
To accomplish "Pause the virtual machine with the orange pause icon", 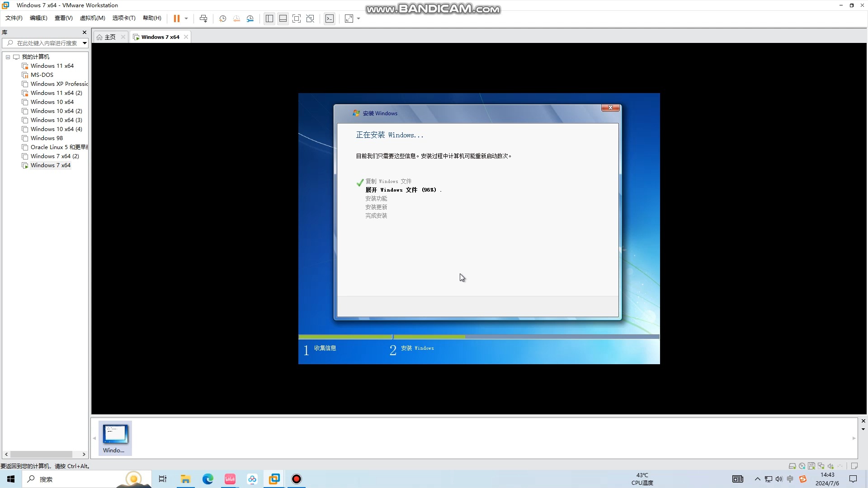I will point(177,19).
